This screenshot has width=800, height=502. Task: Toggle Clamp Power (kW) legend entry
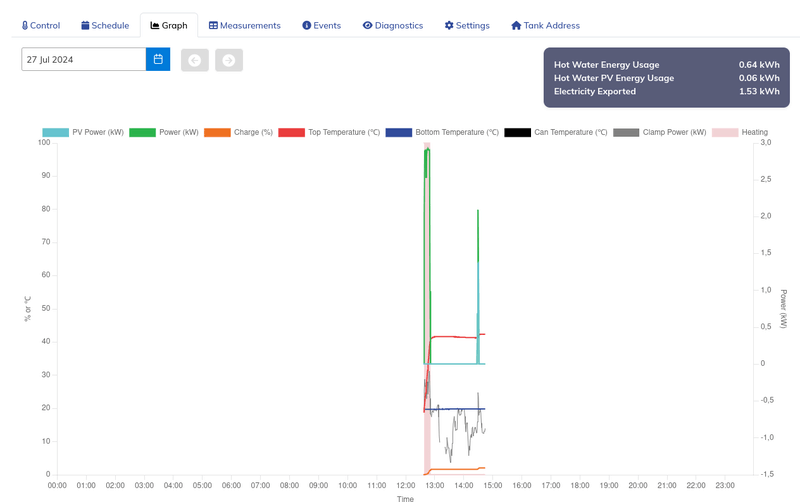pyautogui.click(x=660, y=132)
